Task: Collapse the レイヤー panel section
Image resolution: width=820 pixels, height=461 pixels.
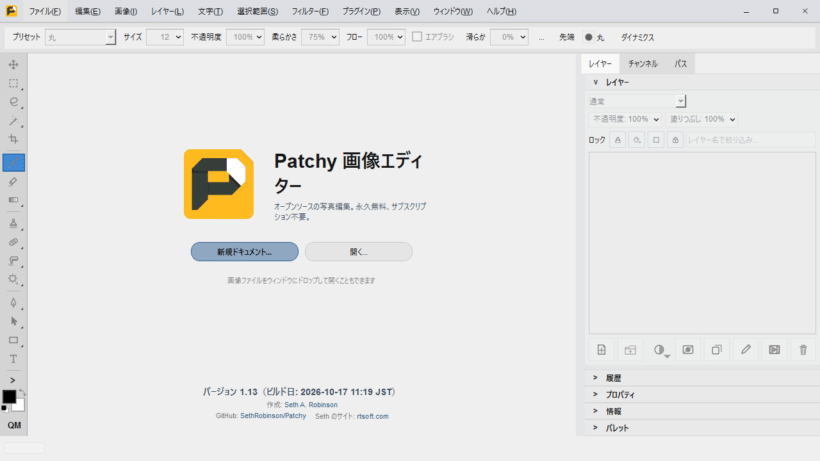Action: pos(595,82)
